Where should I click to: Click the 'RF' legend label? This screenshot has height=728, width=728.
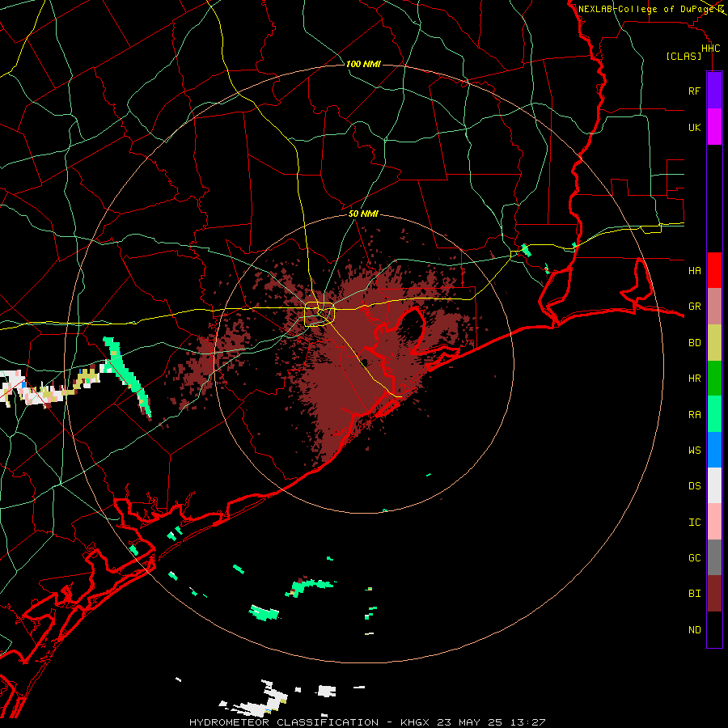tap(694, 91)
